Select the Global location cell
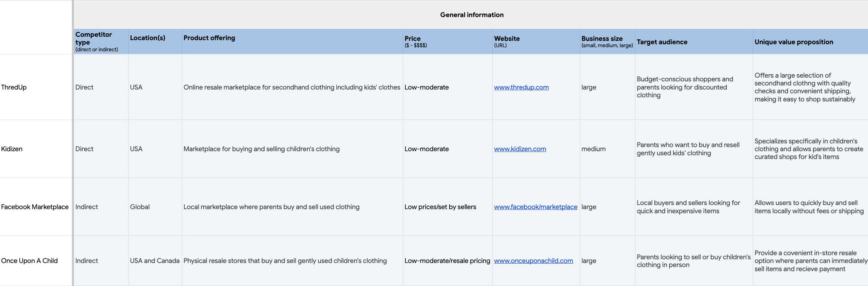 point(155,207)
